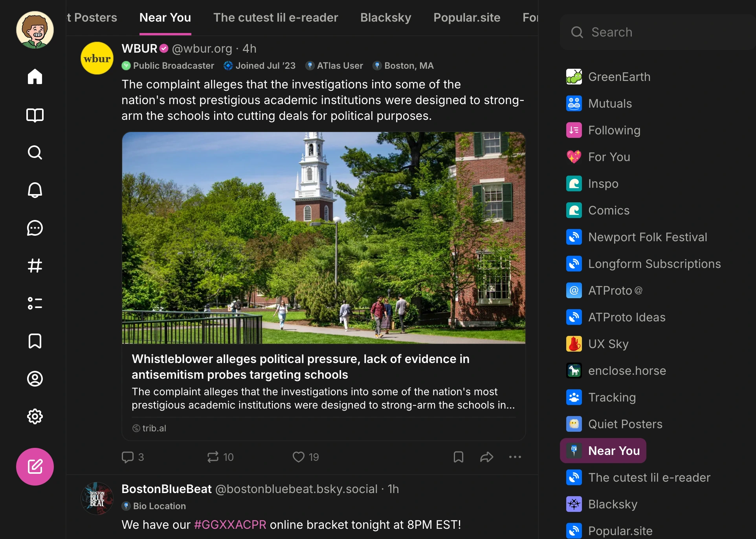Open chat messages icon
Image resolution: width=756 pixels, height=539 pixels.
pyautogui.click(x=35, y=228)
